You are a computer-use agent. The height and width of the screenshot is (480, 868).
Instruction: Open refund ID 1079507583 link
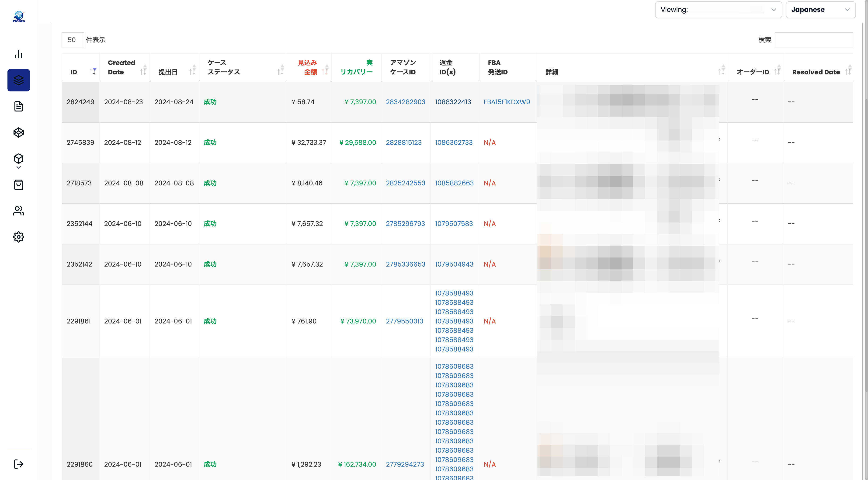[x=454, y=224]
